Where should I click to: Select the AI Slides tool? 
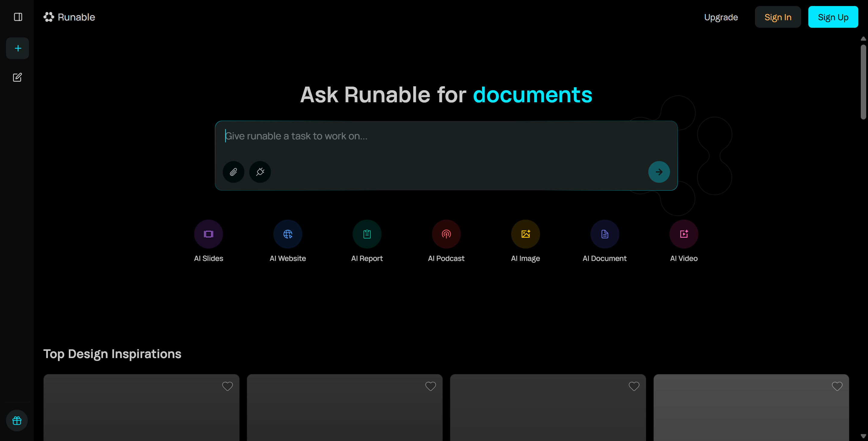[208, 234]
